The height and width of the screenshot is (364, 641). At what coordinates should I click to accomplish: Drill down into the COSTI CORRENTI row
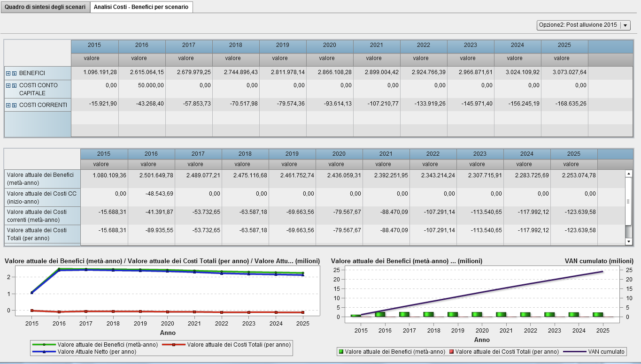14,105
